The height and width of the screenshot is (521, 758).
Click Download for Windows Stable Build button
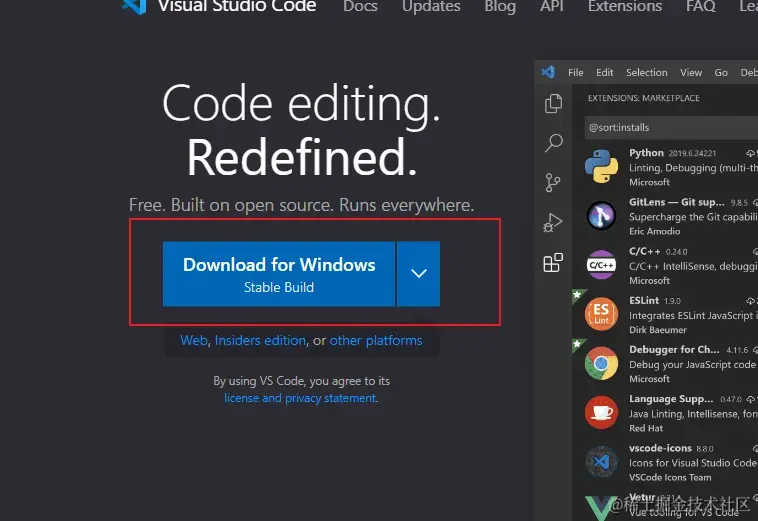(x=279, y=274)
